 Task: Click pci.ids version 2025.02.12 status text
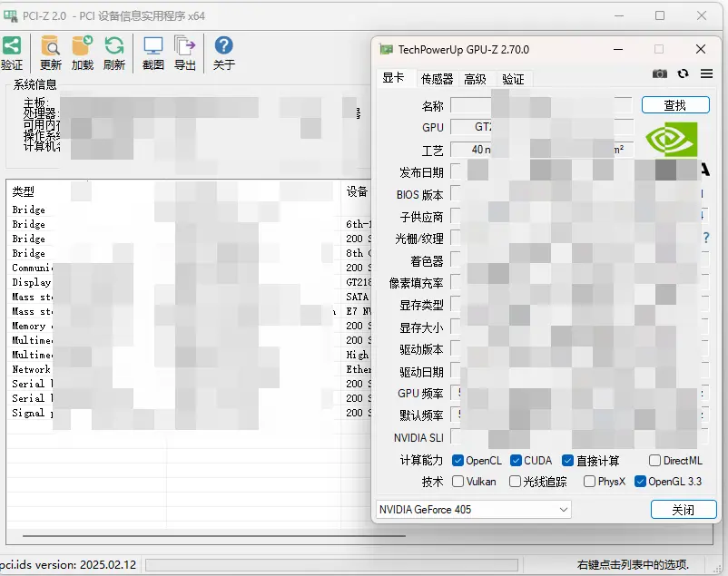pyautogui.click(x=68, y=564)
